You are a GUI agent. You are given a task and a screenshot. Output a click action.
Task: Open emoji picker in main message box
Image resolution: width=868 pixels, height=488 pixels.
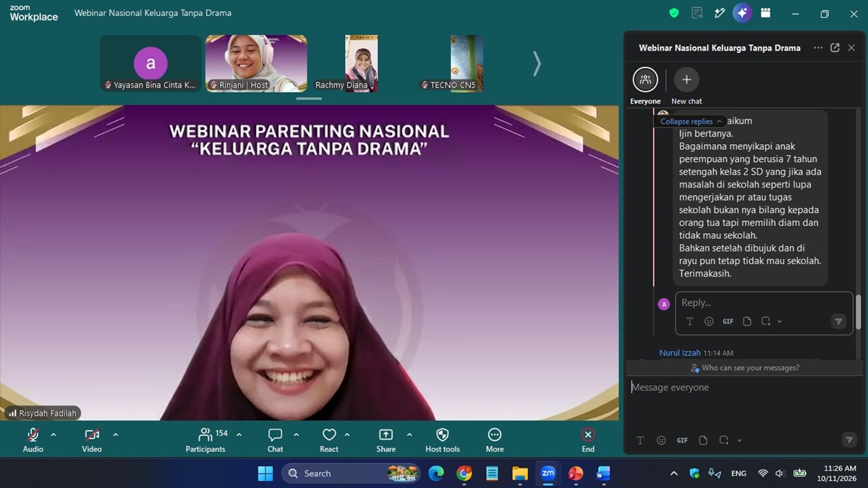coord(661,440)
